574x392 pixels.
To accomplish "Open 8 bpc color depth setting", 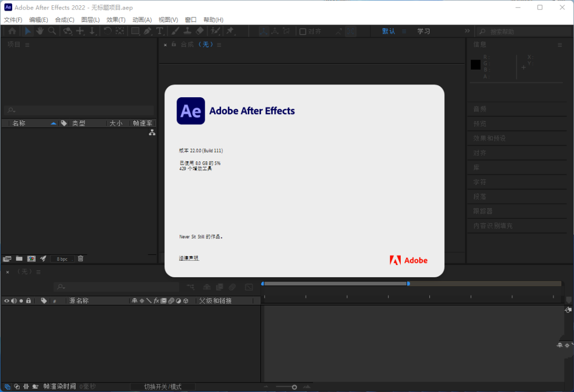I will coord(62,259).
